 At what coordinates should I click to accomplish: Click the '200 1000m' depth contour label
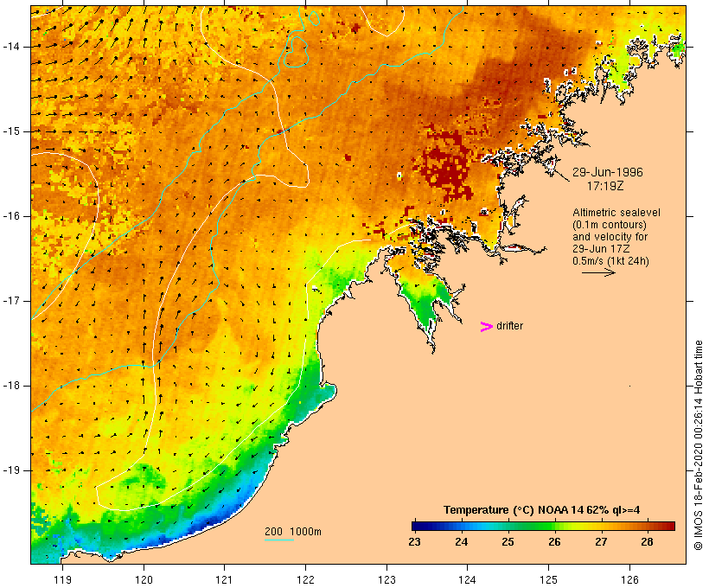(293, 532)
